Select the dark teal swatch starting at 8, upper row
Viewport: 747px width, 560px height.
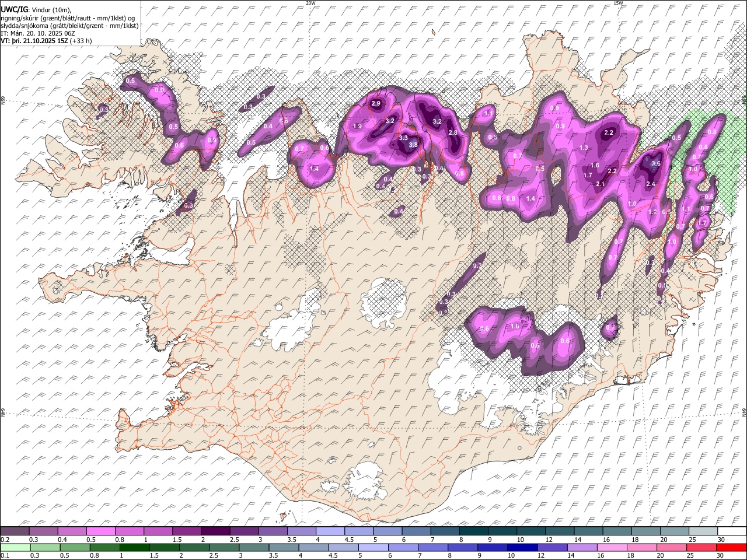[x=474, y=531]
